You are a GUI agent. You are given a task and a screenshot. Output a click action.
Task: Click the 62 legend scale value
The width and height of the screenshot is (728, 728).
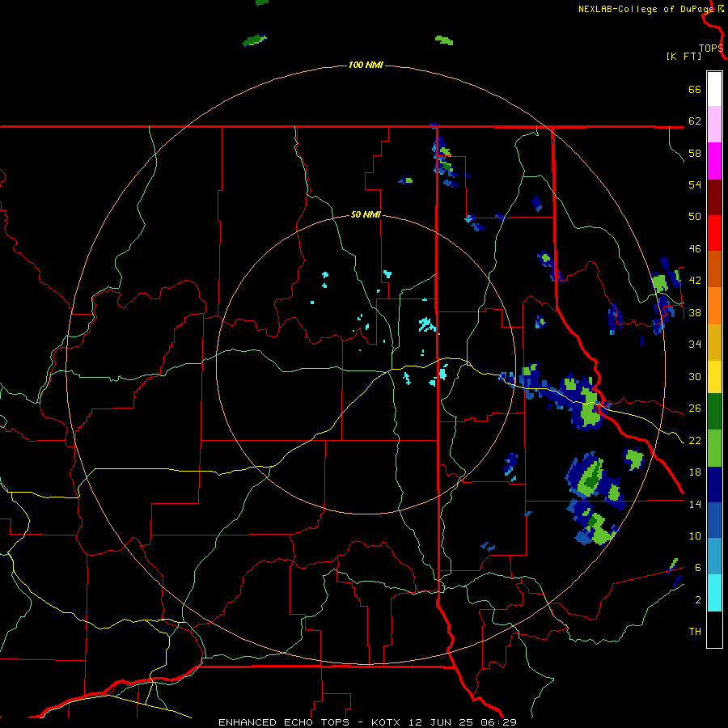pyautogui.click(x=695, y=121)
